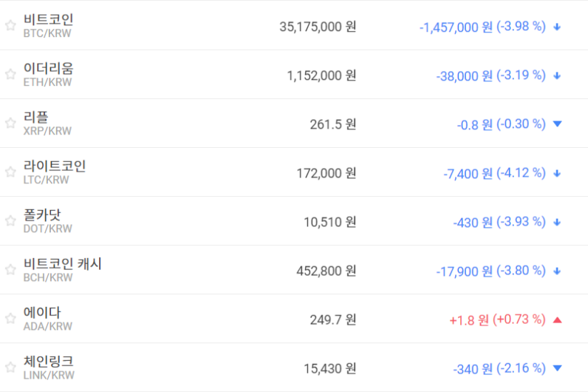The height and width of the screenshot is (392, 588).
Task: Star 비트코인 as a favorite
Action: pos(10,26)
